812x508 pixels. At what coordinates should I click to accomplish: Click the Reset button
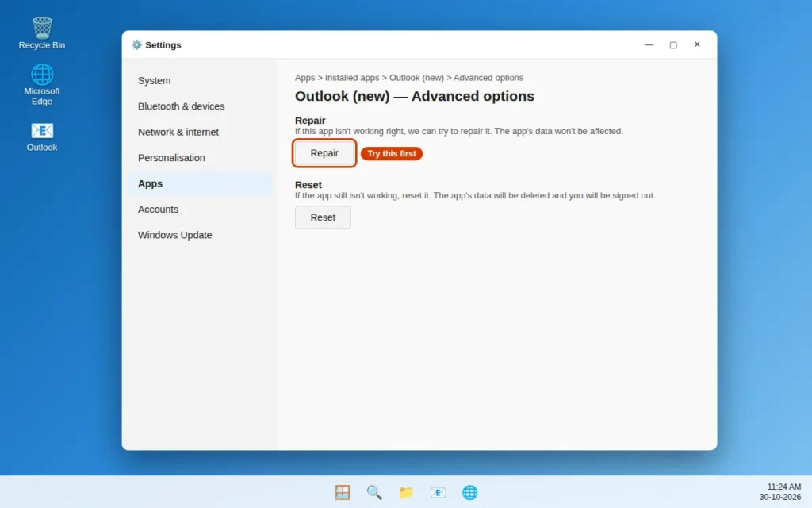323,217
